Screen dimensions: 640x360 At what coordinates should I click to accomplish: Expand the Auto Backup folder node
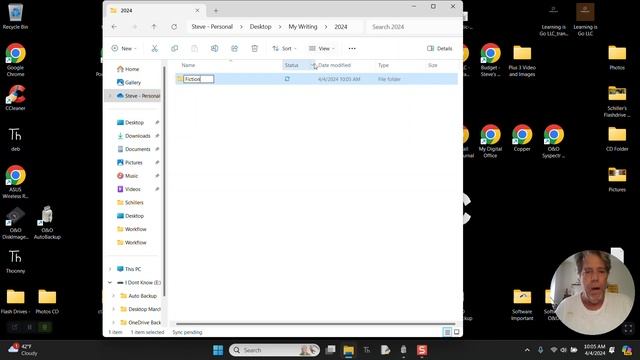(x=113, y=296)
